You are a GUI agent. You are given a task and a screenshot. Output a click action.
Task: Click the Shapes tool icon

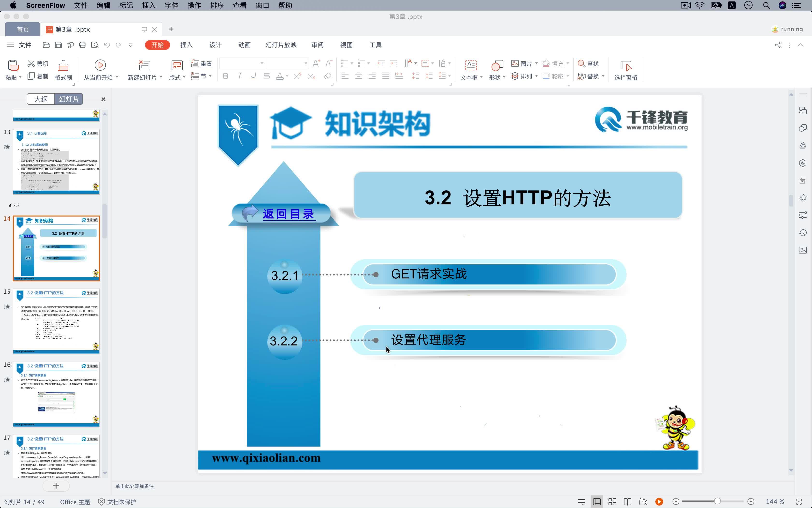[497, 66]
